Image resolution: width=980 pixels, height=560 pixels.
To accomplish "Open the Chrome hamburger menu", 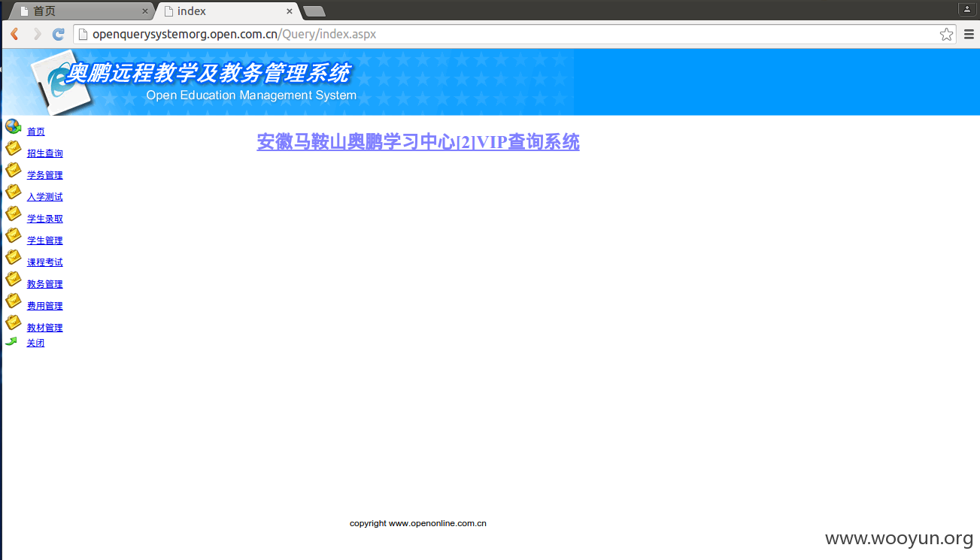I will tap(969, 34).
